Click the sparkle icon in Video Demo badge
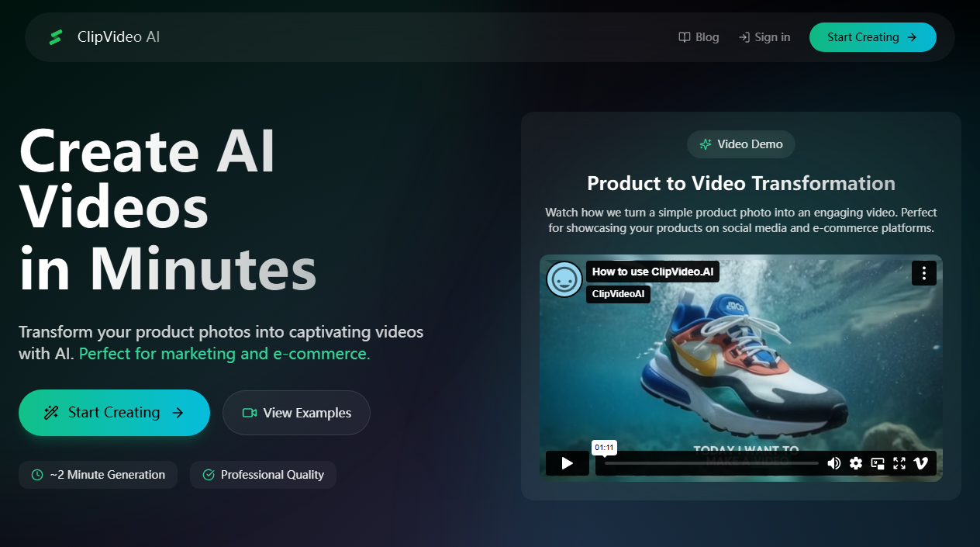Viewport: 980px width, 547px height. coord(705,144)
